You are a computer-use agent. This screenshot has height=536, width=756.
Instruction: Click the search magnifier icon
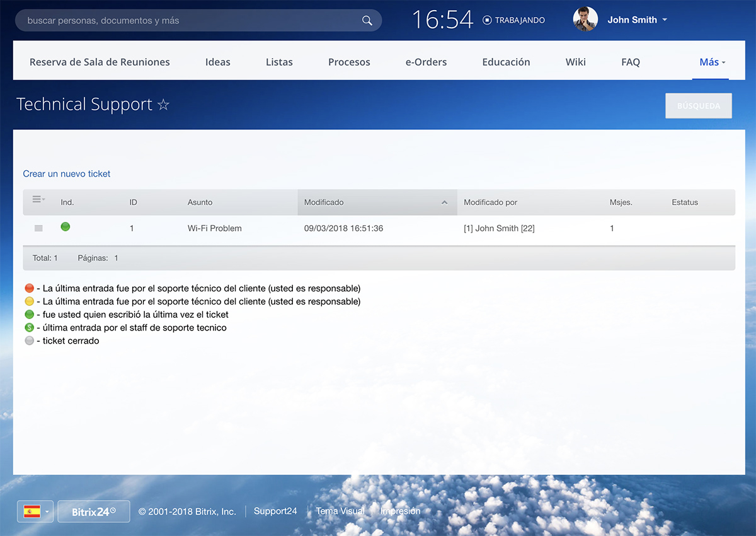[x=367, y=21]
